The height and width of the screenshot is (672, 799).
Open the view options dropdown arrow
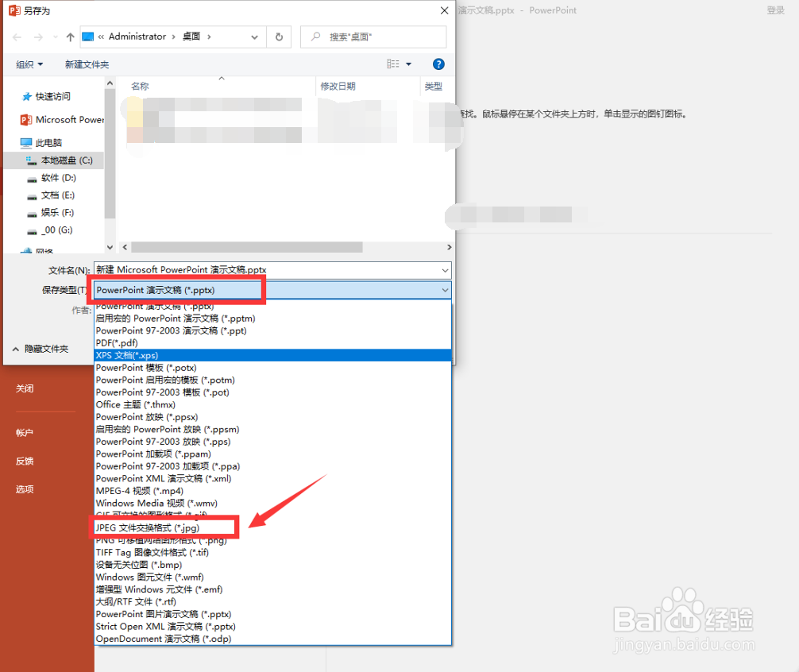click(x=409, y=64)
